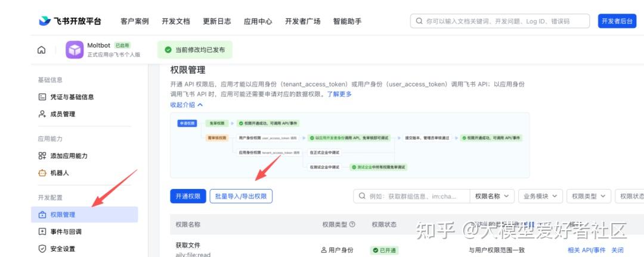
Task: Click the magnifier in permission search box
Action: (x=363, y=196)
